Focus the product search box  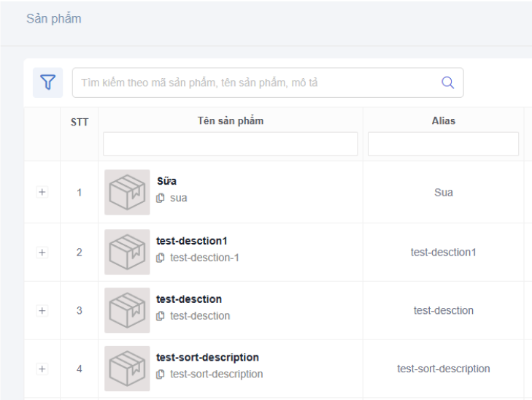click(x=255, y=82)
